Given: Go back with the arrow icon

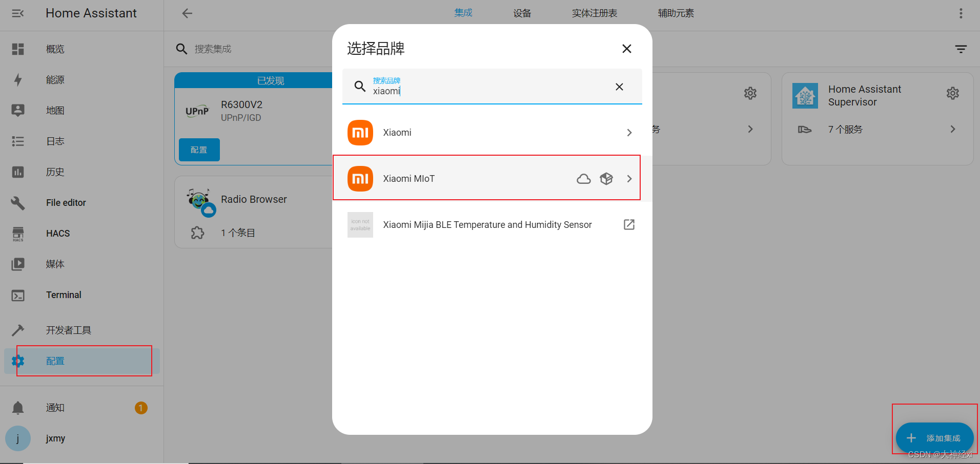Looking at the screenshot, I should 187,13.
